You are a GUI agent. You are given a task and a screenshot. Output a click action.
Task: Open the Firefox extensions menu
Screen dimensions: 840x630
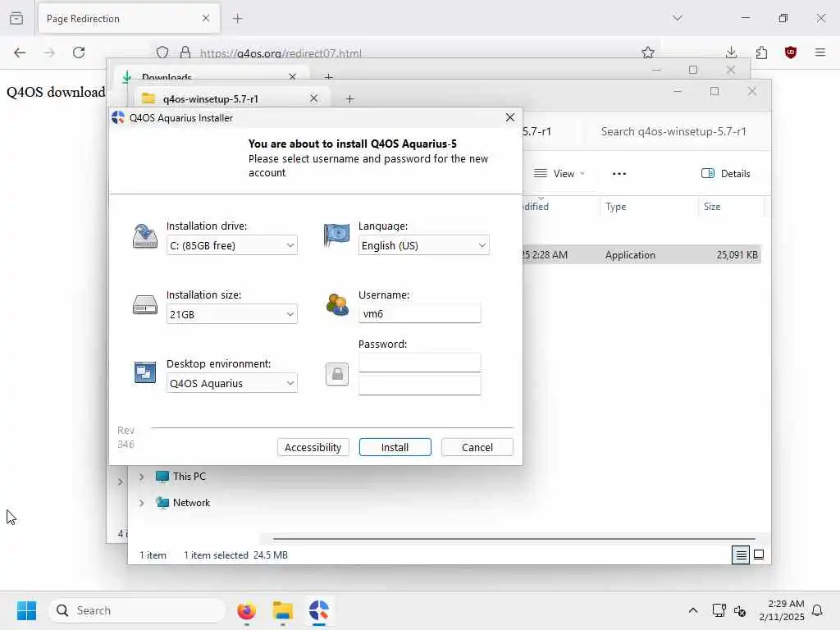click(761, 52)
